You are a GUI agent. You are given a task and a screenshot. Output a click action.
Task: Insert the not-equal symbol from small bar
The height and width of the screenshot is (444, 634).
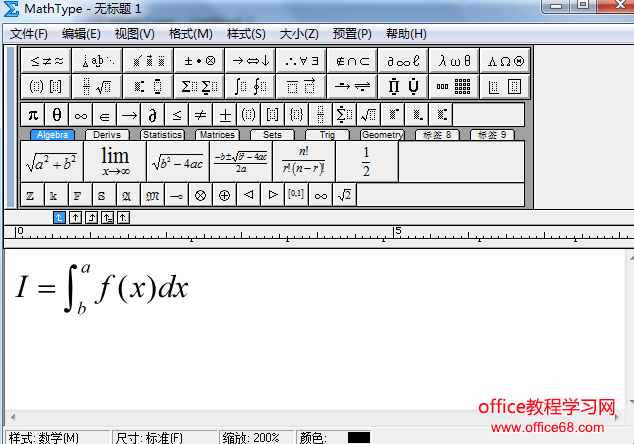(200, 115)
